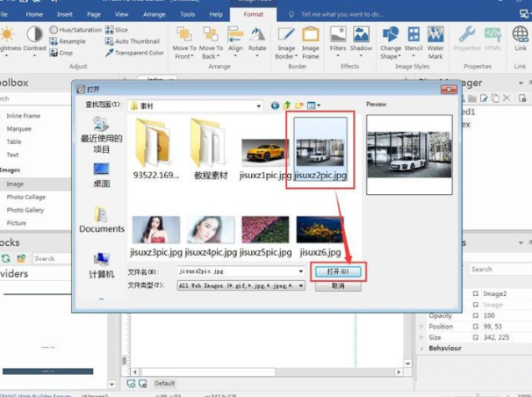
Task: Select the 93522.169... folder
Action: click(x=155, y=149)
